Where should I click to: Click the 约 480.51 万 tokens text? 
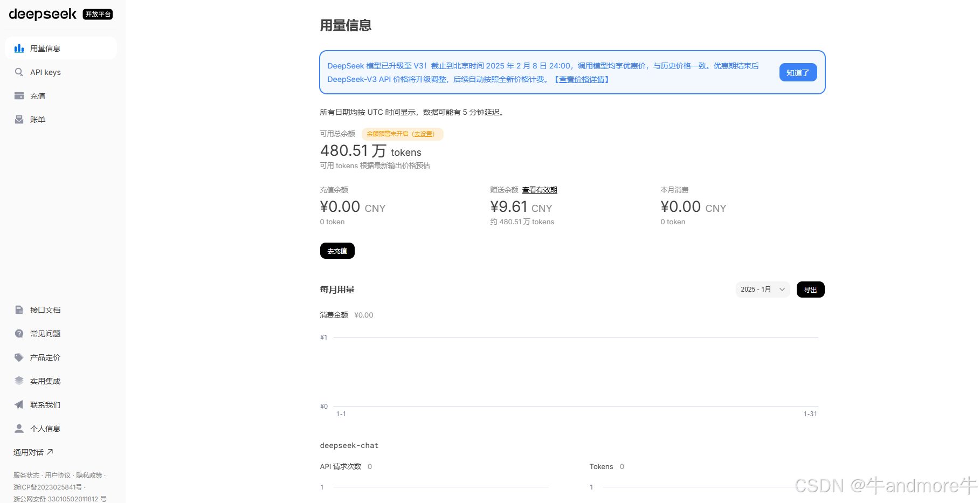pos(522,222)
